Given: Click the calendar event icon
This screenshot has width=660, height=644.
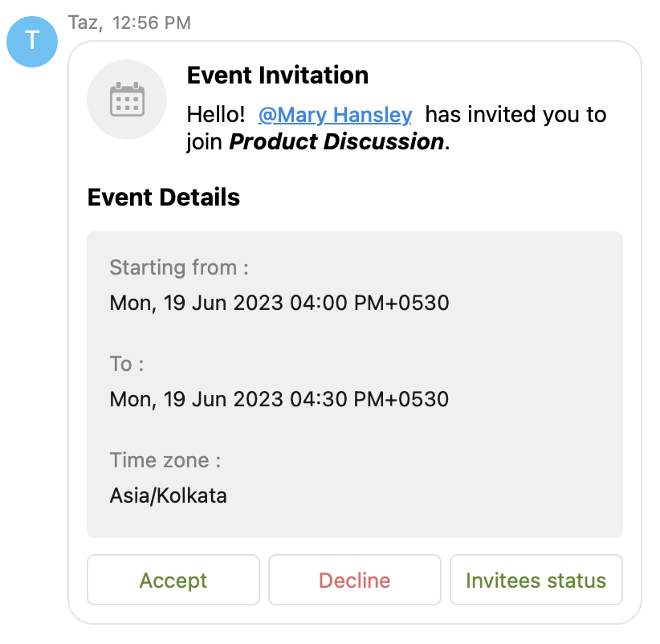Looking at the screenshot, I should pos(127,100).
